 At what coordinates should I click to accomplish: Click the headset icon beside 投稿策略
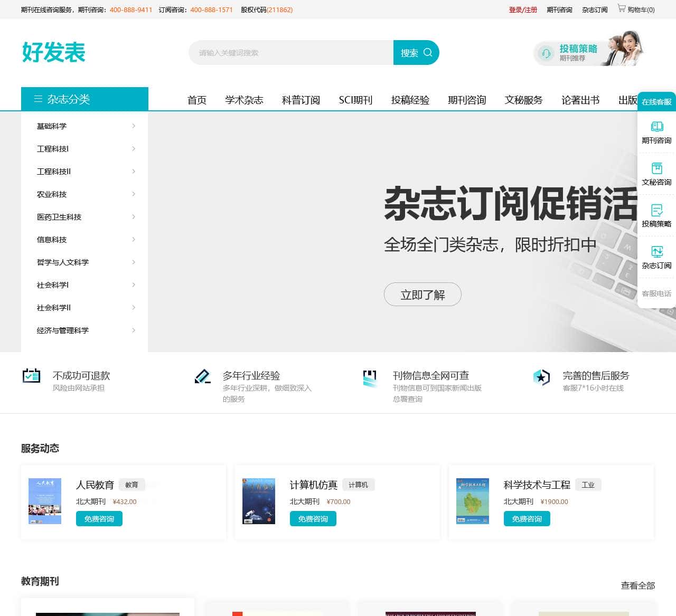546,53
